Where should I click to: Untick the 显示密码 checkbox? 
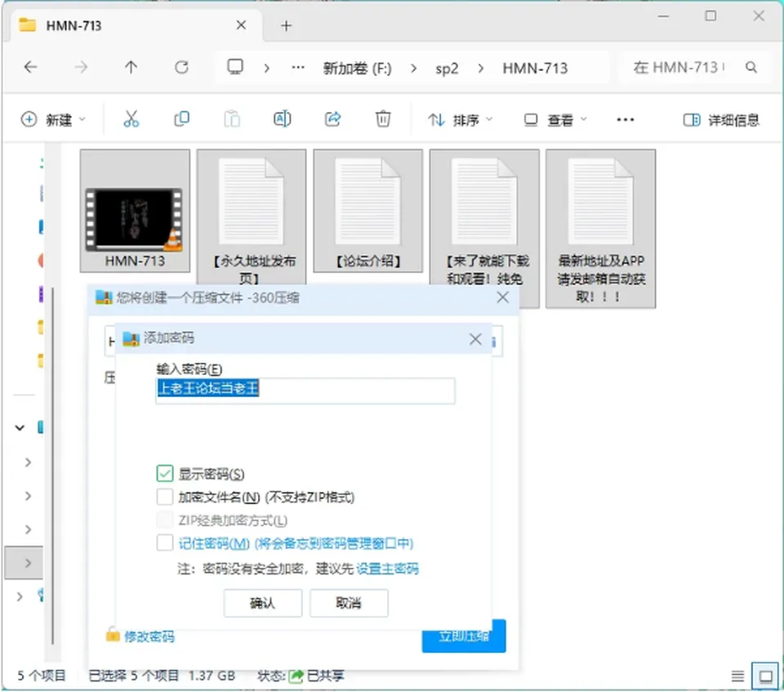pyautogui.click(x=165, y=473)
